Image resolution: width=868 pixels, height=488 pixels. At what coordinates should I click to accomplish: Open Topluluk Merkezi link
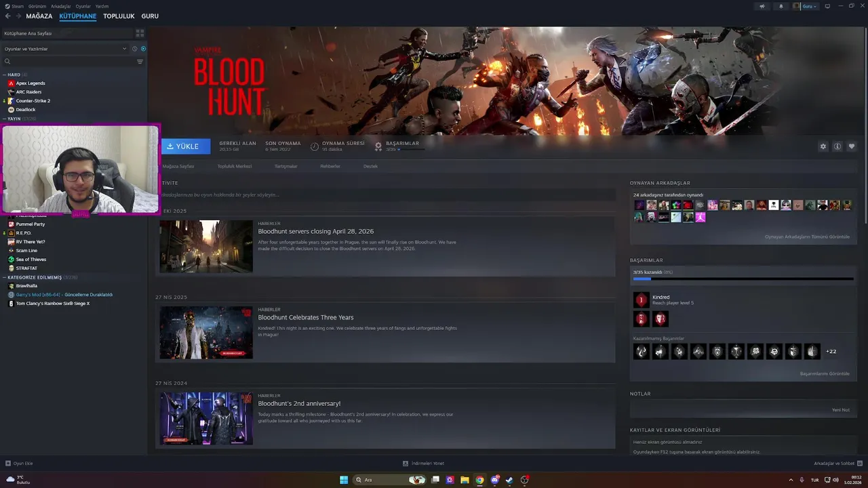(x=235, y=166)
